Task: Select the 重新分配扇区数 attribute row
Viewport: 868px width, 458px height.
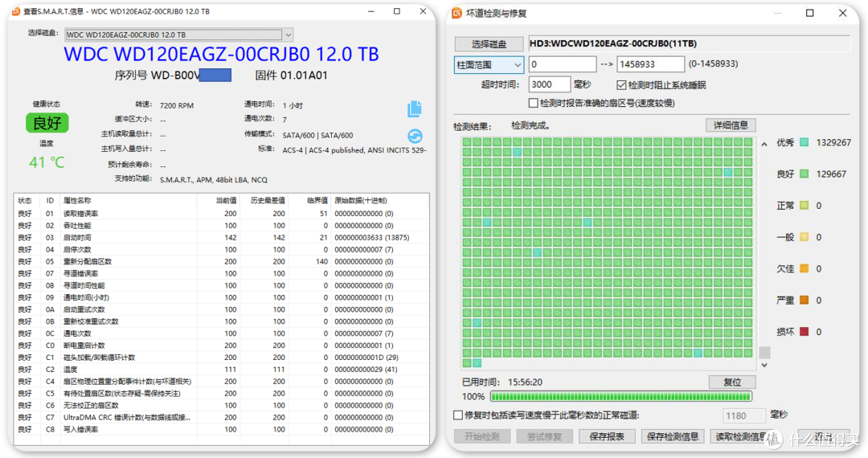Action: [221, 262]
